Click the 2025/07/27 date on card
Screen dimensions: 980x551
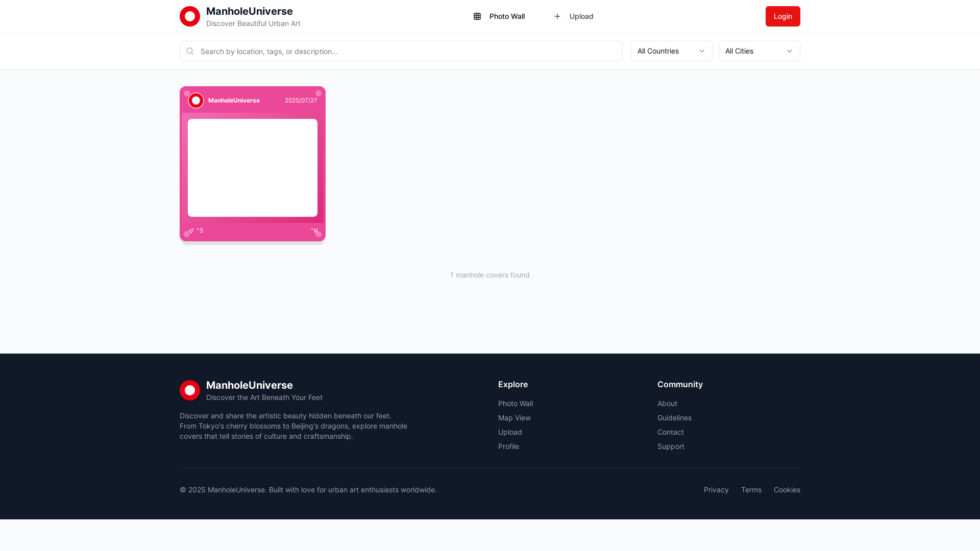(301, 101)
